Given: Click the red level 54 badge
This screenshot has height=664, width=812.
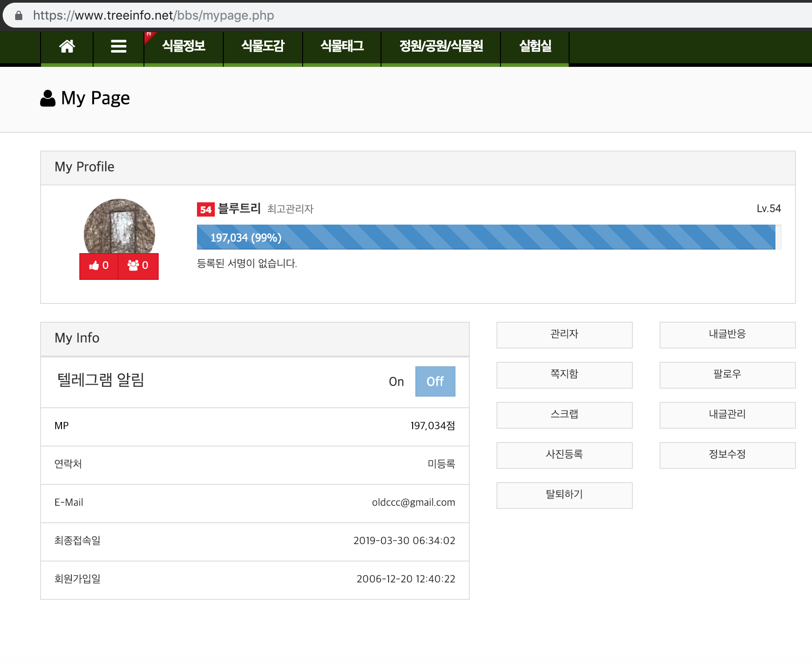Looking at the screenshot, I should click(205, 209).
